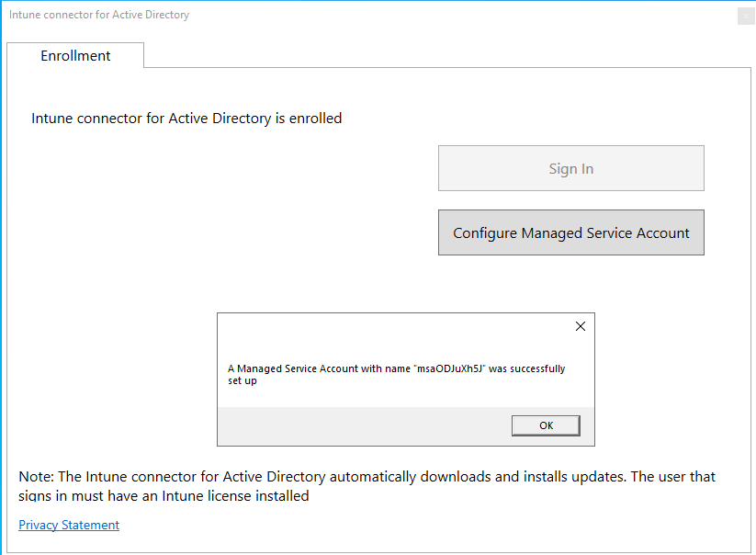Click Configure Managed Service Account button
The height and width of the screenshot is (555, 756).
tap(570, 232)
